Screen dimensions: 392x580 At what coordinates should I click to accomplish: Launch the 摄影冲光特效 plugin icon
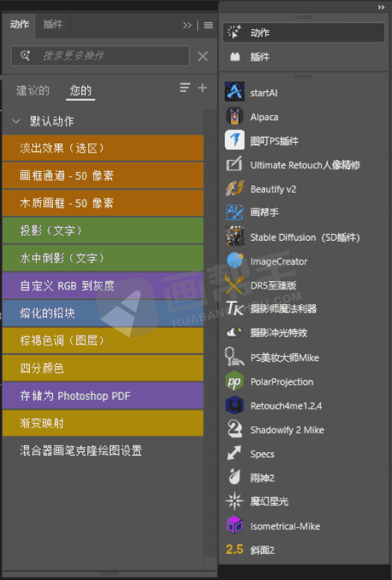pyautogui.click(x=234, y=333)
